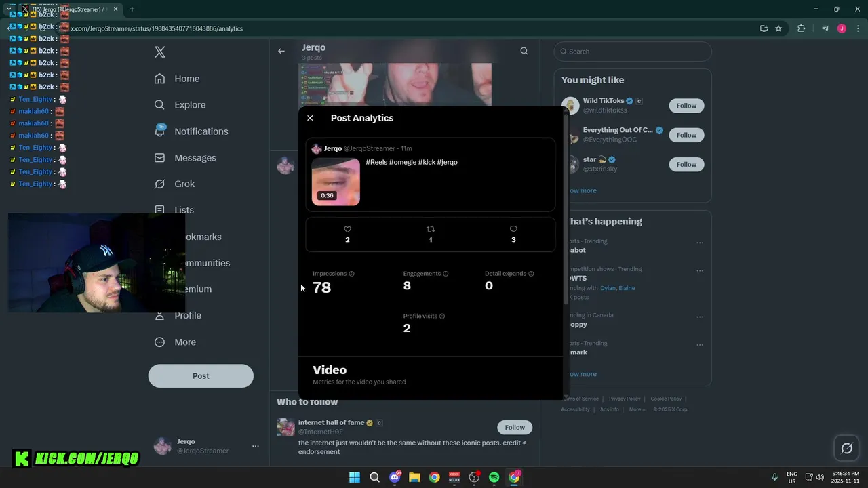Click the Search input field
This screenshot has width=868, height=488.
(633, 52)
